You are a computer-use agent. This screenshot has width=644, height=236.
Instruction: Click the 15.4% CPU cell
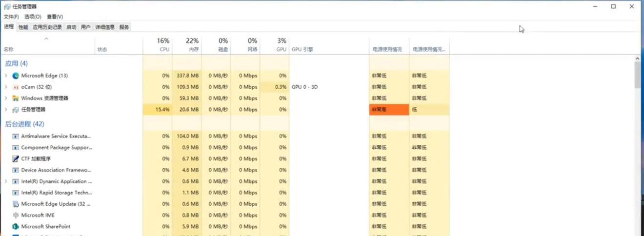pyautogui.click(x=157, y=110)
